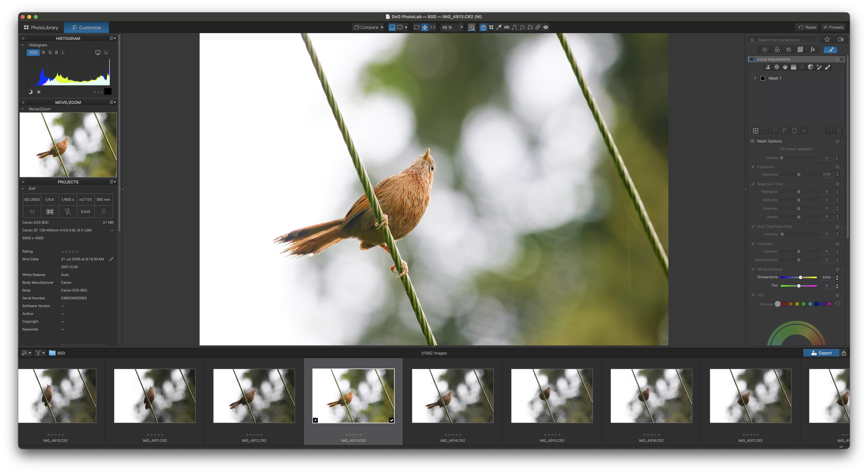Edit the Shot Date pencil
The image size is (868, 473).
(x=111, y=259)
